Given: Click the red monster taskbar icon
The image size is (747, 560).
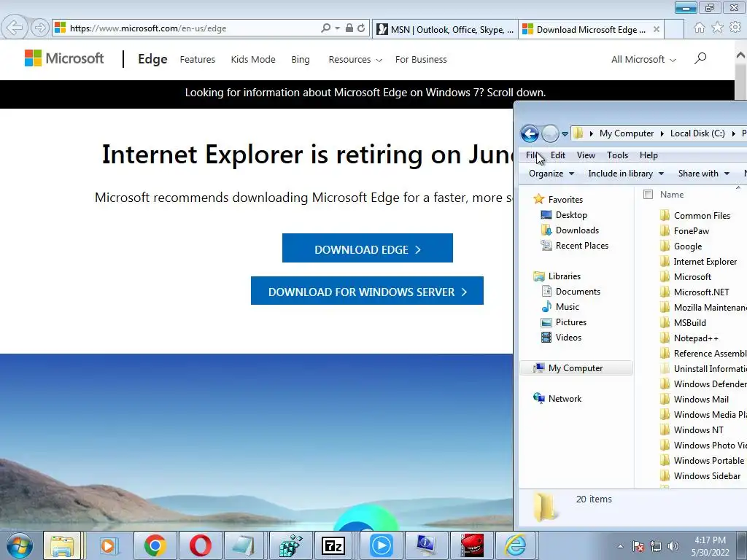Looking at the screenshot, I should [472, 545].
